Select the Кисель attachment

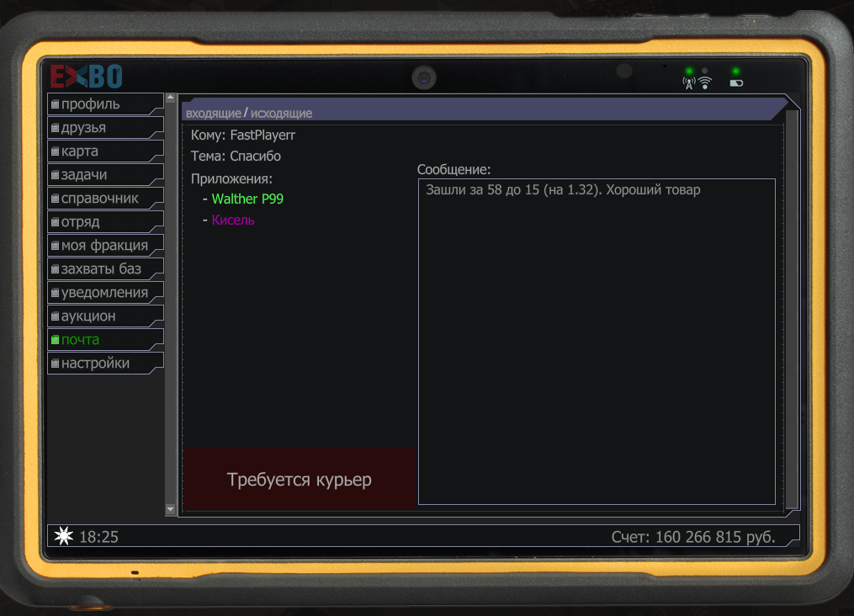click(x=233, y=220)
